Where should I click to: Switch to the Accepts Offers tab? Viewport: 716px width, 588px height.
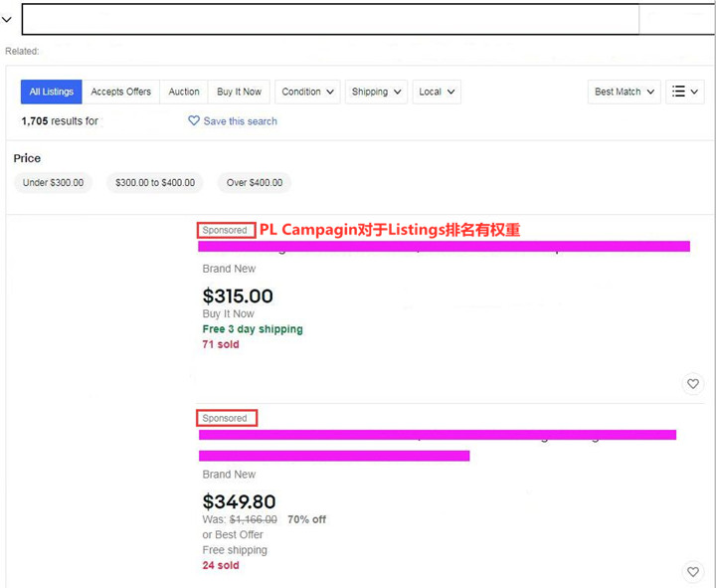121,92
